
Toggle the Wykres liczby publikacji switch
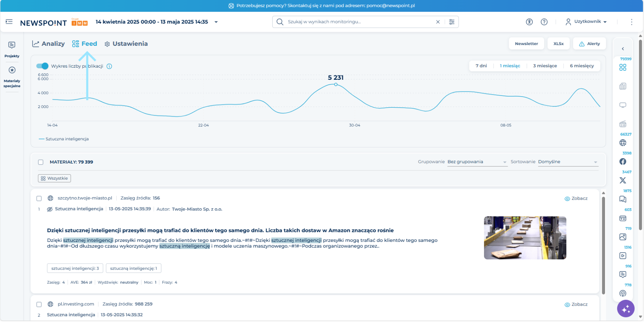click(x=42, y=66)
